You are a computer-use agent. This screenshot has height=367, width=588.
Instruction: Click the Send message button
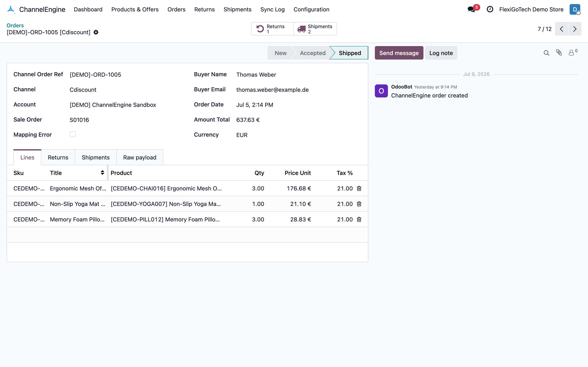399,53
